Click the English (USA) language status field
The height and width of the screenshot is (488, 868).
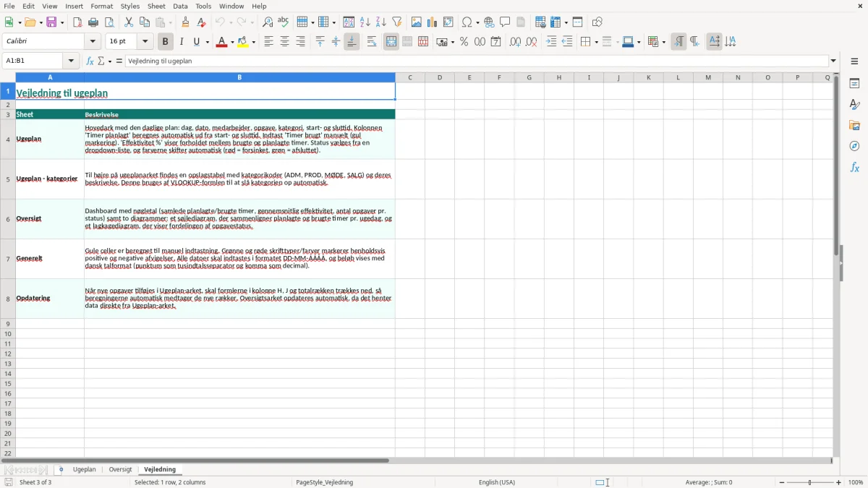click(x=497, y=482)
